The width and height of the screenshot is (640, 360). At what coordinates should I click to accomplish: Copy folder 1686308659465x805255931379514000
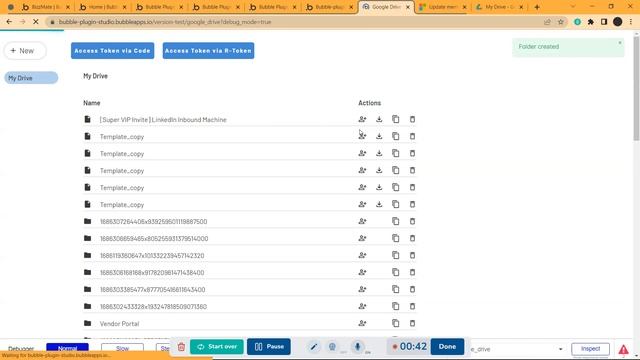tap(396, 238)
